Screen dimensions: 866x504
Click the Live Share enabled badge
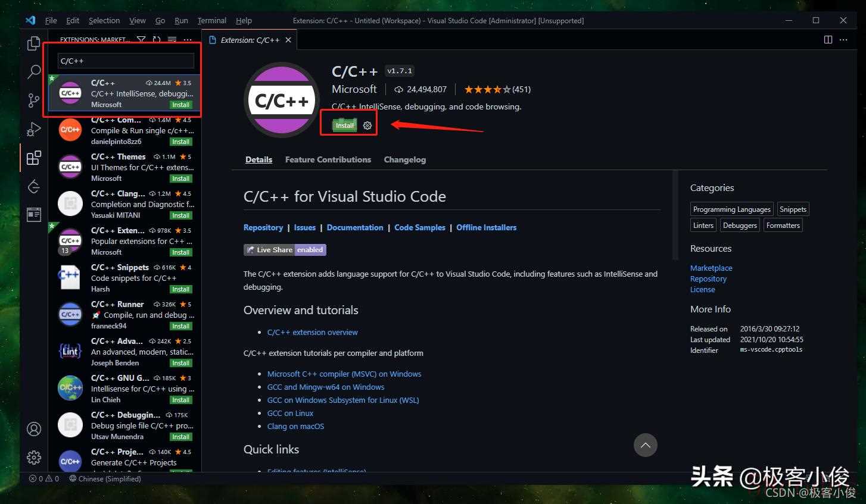285,250
